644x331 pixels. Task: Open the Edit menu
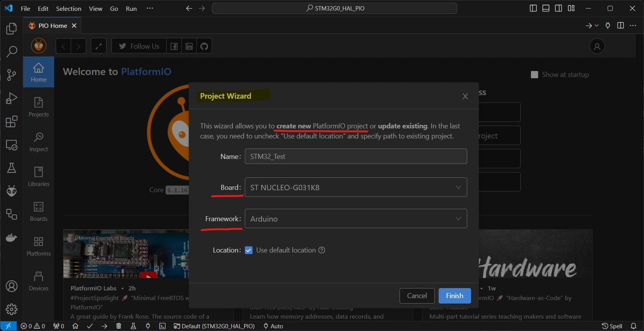click(43, 9)
